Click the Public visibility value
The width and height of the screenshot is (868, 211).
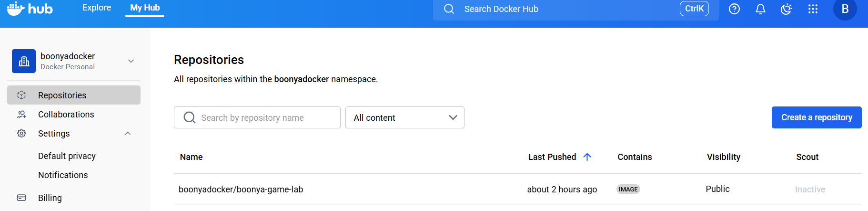[x=717, y=189]
